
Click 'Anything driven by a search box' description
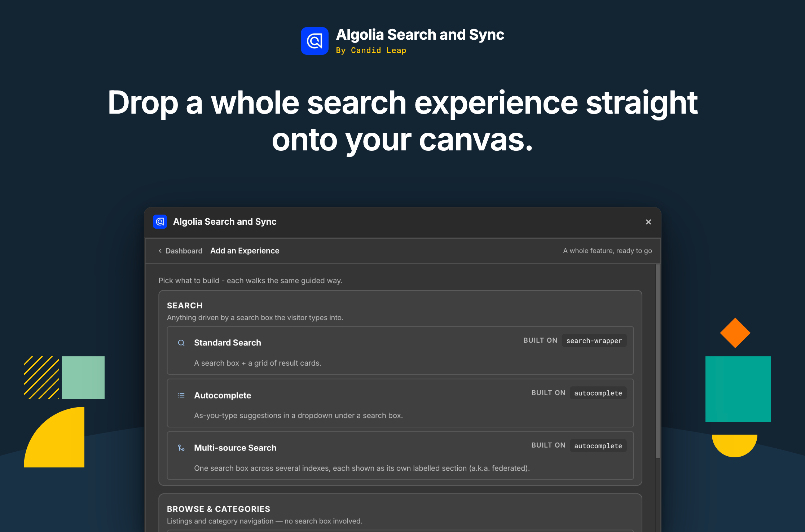tap(255, 317)
